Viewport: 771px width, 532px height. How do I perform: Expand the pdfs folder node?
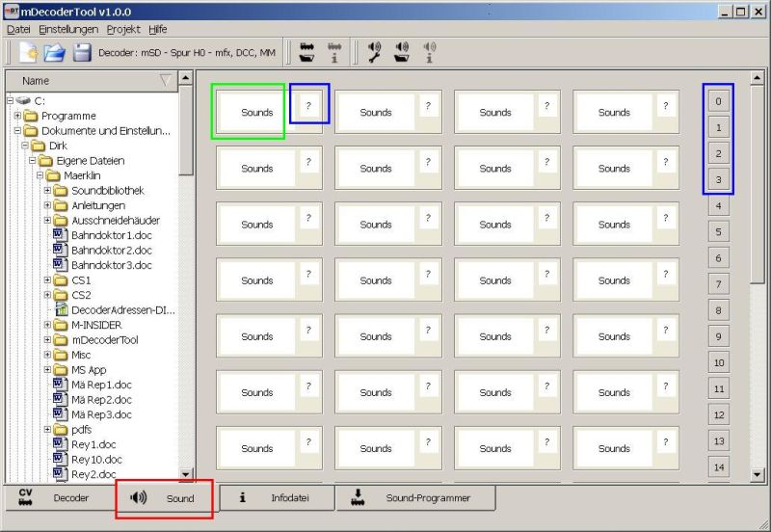pos(47,429)
